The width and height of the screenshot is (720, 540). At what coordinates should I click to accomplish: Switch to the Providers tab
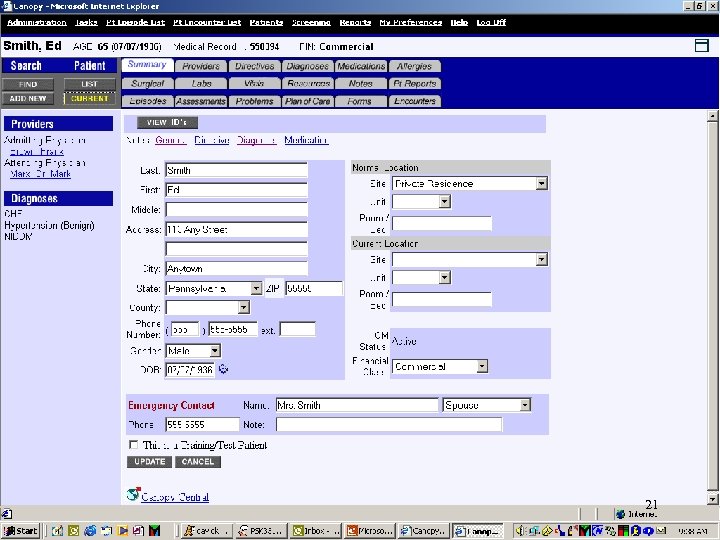point(201,66)
